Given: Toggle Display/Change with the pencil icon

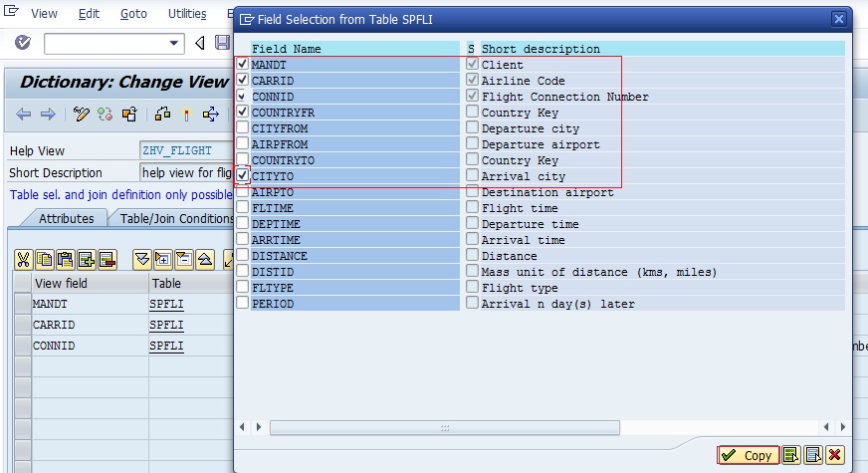Looking at the screenshot, I should tap(81, 115).
